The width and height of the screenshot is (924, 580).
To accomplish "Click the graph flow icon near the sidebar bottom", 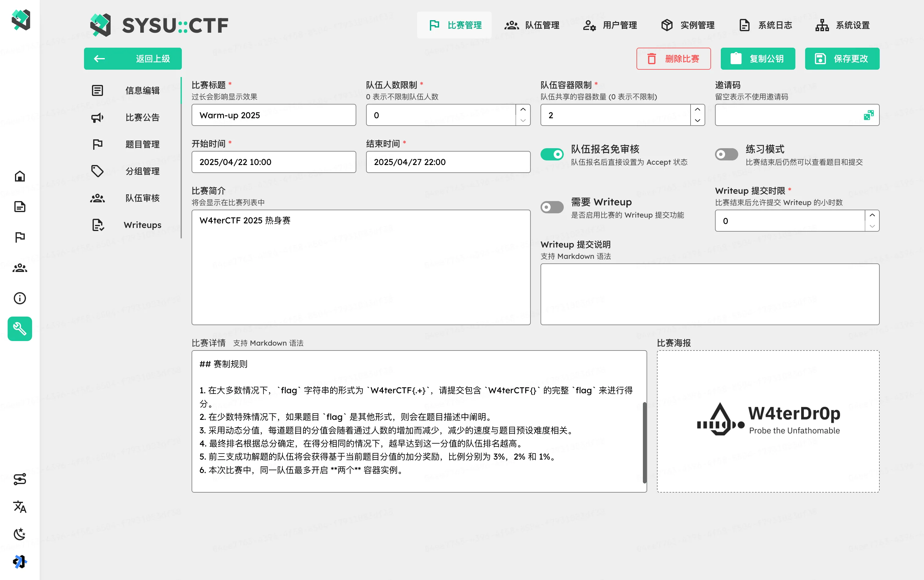I will click(x=20, y=479).
